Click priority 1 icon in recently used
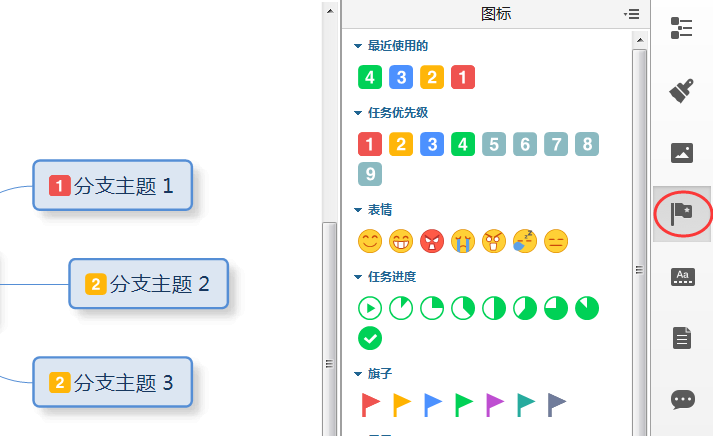713x436 pixels. [x=463, y=77]
